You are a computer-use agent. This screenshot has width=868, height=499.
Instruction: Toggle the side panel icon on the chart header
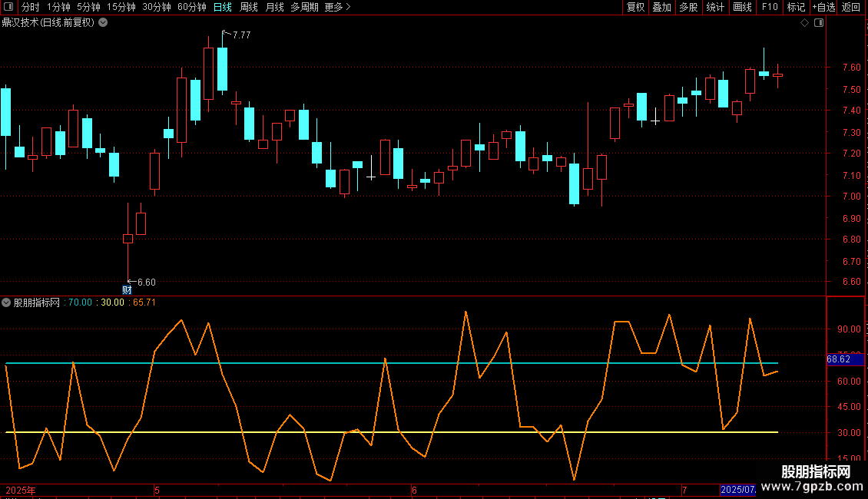(x=819, y=23)
